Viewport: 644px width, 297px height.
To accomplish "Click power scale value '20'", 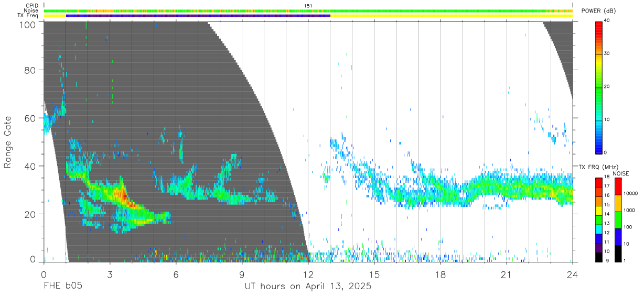I will (x=607, y=87).
